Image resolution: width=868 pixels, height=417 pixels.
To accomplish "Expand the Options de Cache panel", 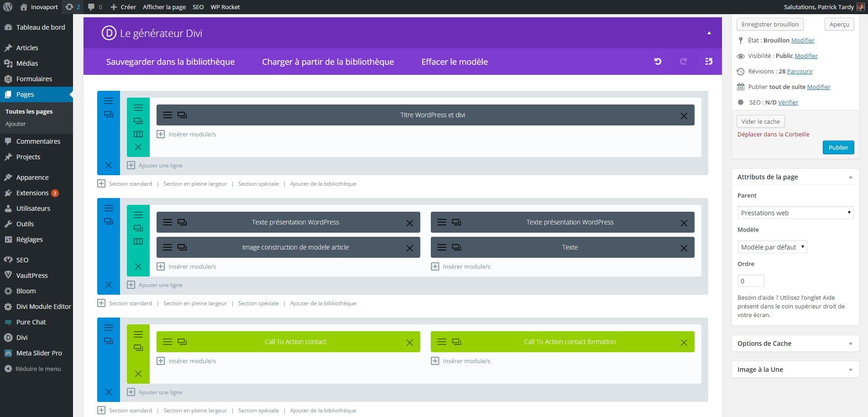I will tap(850, 344).
